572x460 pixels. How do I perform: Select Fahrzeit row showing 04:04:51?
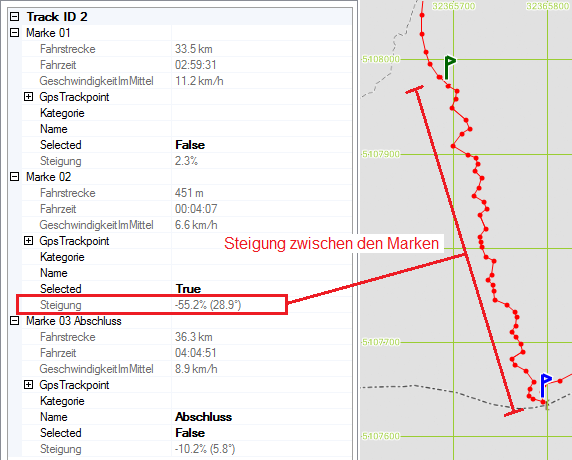[187, 353]
